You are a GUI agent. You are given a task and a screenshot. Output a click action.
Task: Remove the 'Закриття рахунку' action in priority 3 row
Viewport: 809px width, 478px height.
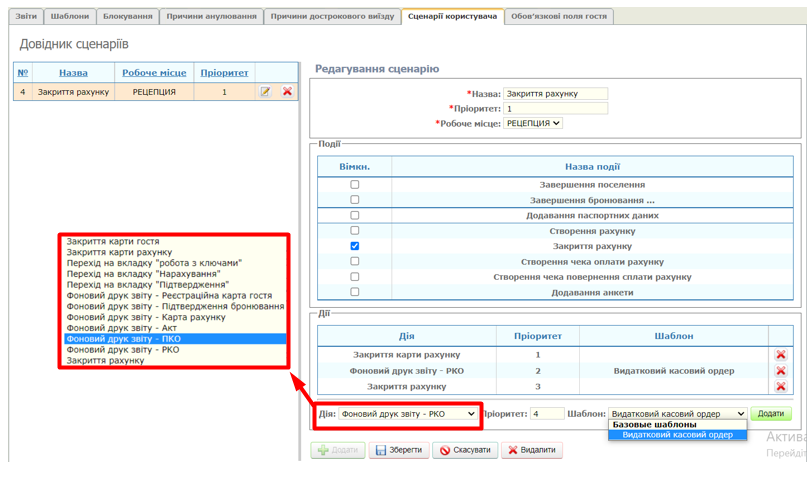(x=780, y=386)
